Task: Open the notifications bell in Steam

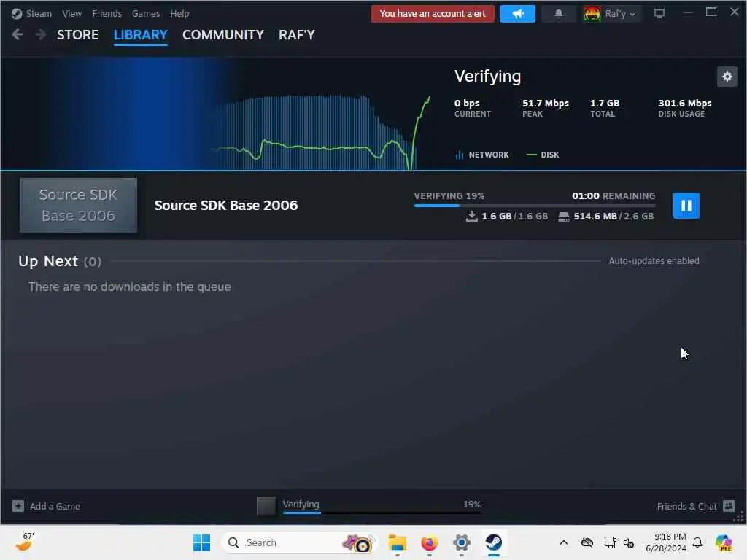Action: pos(559,13)
